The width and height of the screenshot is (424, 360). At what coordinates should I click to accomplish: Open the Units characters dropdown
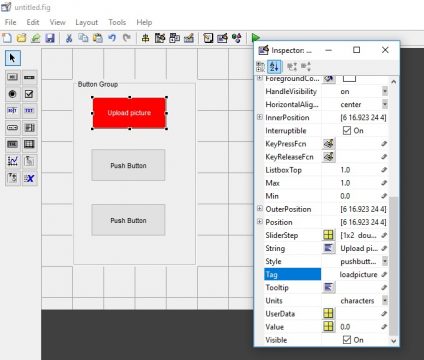[385, 300]
